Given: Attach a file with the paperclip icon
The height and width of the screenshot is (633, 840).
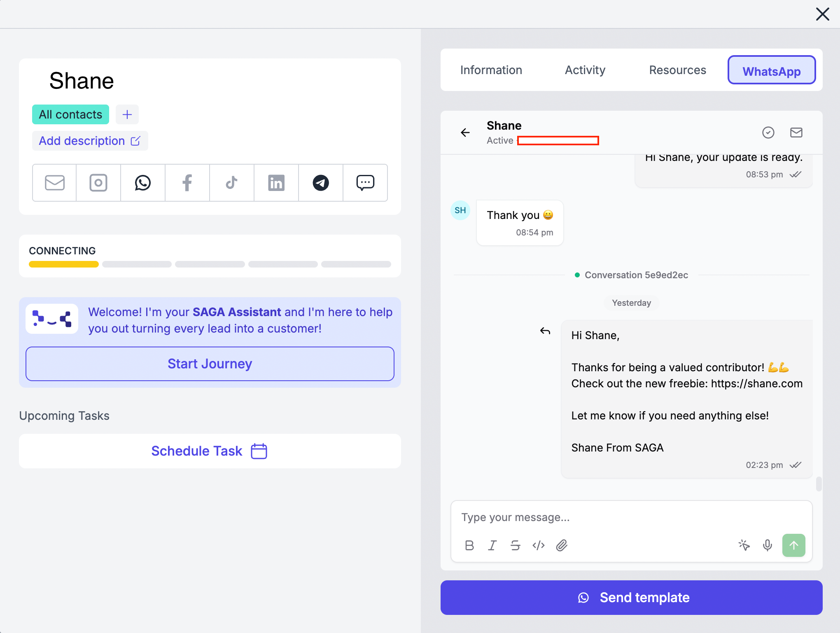Looking at the screenshot, I should pyautogui.click(x=562, y=545).
